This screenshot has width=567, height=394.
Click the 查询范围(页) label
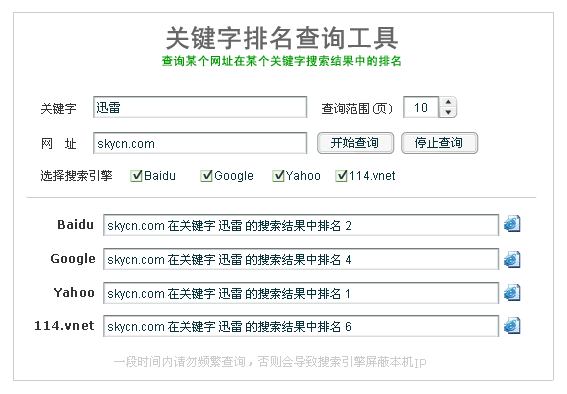[357, 108]
